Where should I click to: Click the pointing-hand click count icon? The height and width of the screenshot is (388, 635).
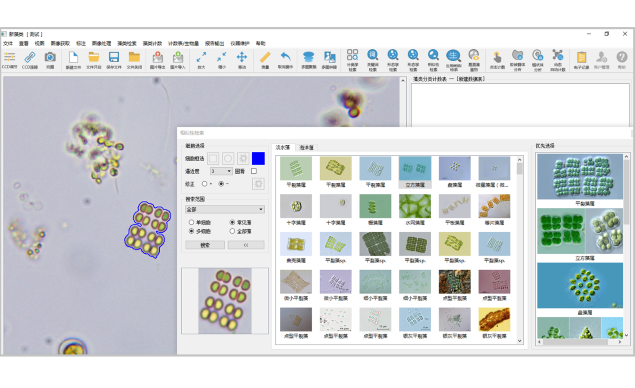point(497,57)
